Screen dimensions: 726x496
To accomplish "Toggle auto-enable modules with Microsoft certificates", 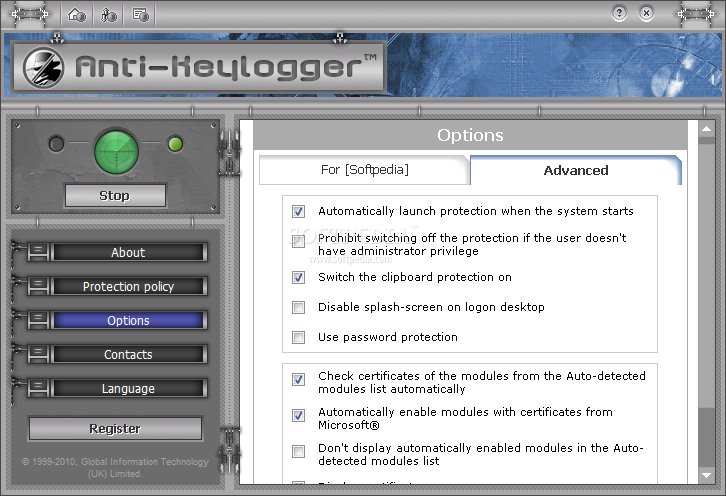I will (x=299, y=415).
